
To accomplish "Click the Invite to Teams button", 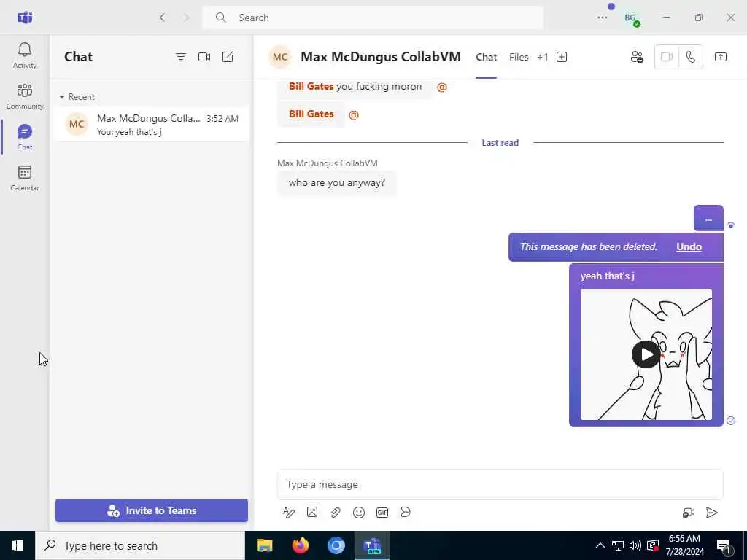I will tap(152, 510).
